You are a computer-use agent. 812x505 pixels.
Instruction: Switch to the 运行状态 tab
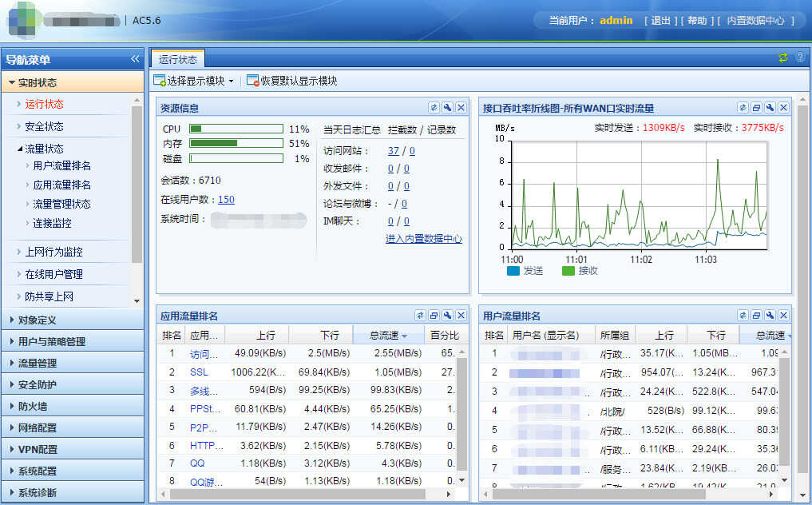pyautogui.click(x=178, y=59)
